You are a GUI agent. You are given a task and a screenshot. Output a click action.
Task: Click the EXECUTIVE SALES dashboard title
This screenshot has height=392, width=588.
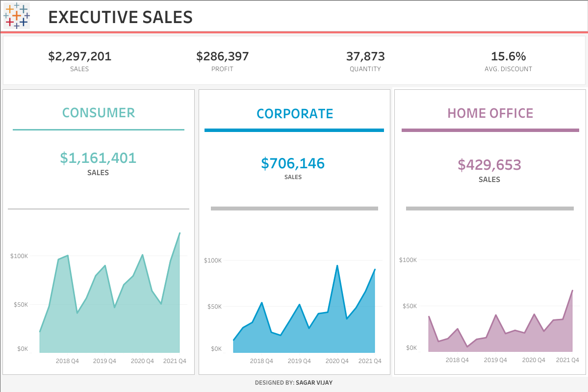[x=120, y=17]
